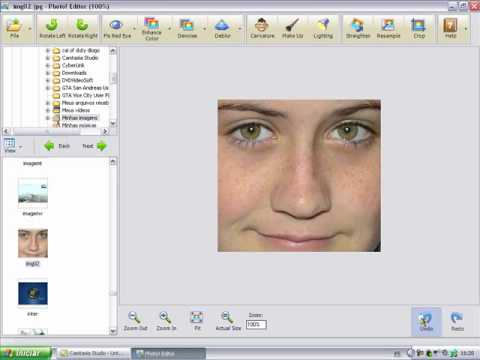This screenshot has width=480, height=360.
Task: Click the Rotate Right tool
Action: [x=83, y=29]
